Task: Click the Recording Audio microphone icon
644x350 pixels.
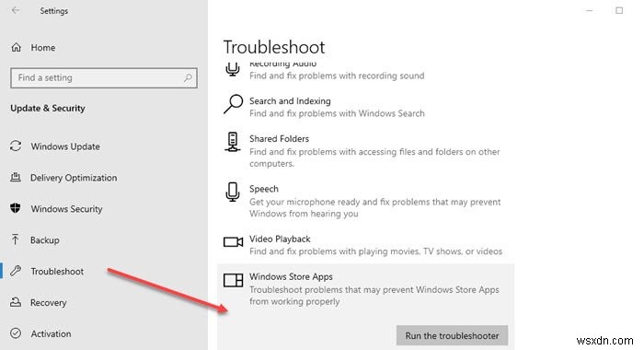Action: click(x=233, y=69)
